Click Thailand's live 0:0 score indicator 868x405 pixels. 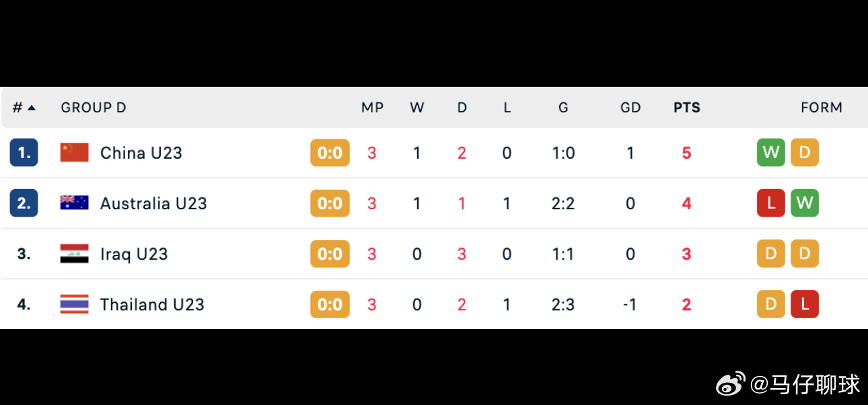[x=330, y=304]
